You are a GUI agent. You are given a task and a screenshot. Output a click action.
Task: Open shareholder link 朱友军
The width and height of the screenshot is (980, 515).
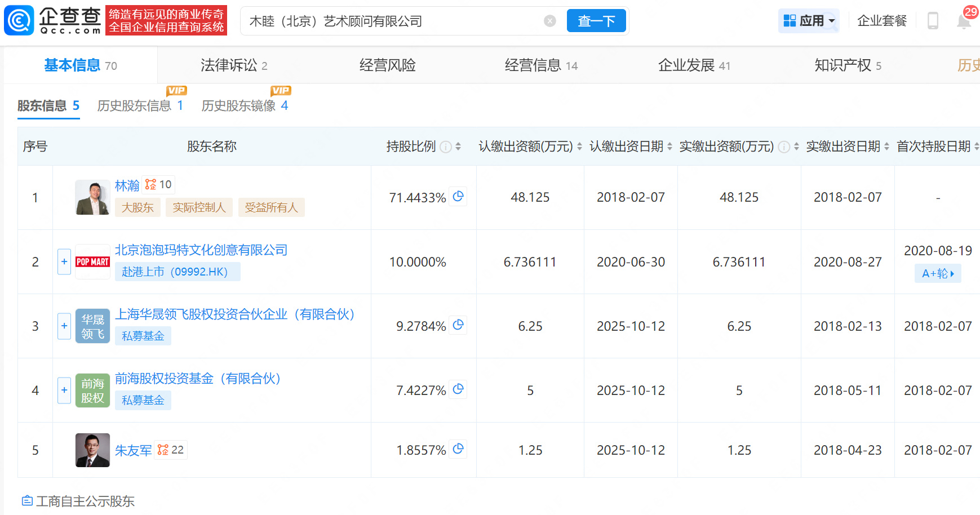tap(133, 450)
